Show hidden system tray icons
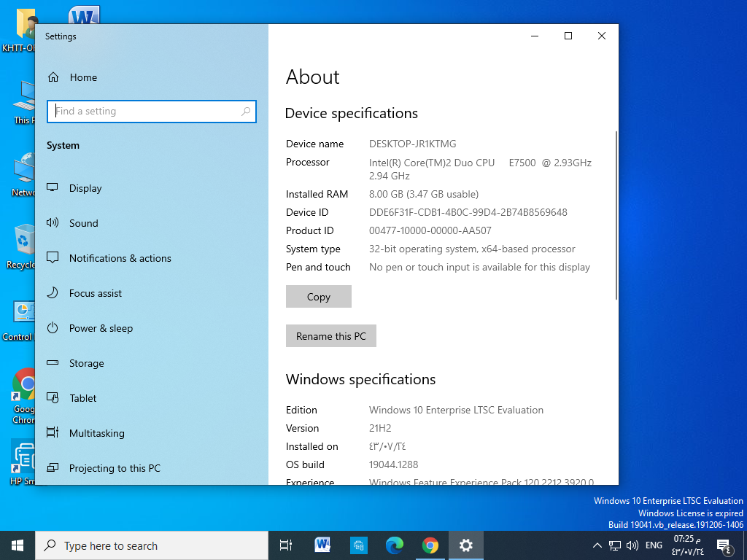Viewport: 747px width, 560px height. [597, 545]
